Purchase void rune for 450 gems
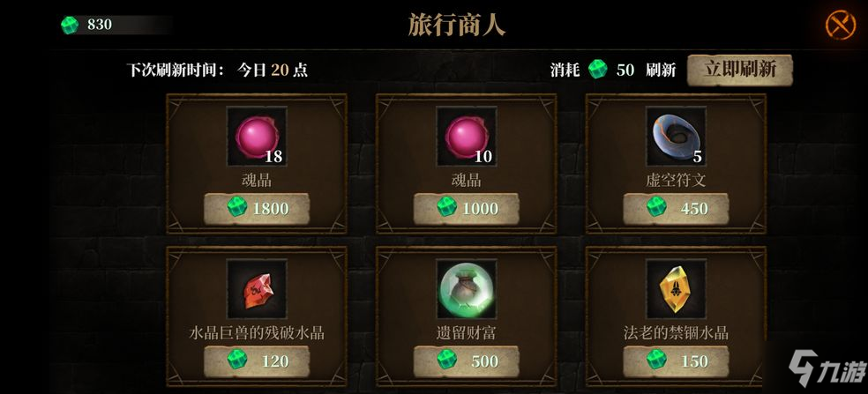868x394 pixels. [676, 209]
